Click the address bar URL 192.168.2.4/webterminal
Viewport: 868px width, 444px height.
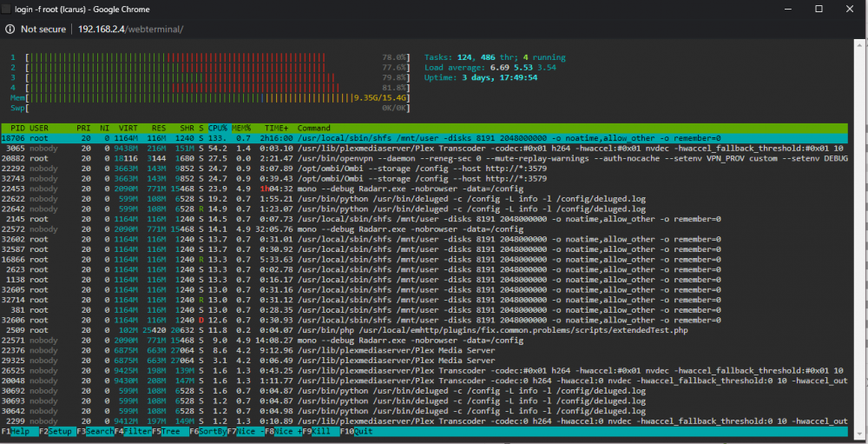coord(131,29)
